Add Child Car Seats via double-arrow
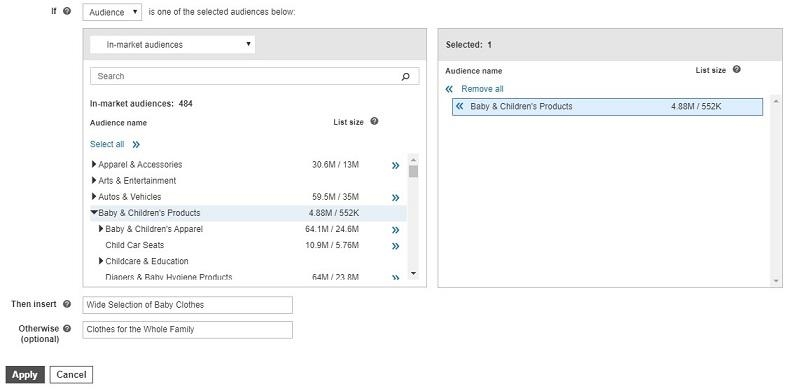The height and width of the screenshot is (389, 794). (395, 246)
